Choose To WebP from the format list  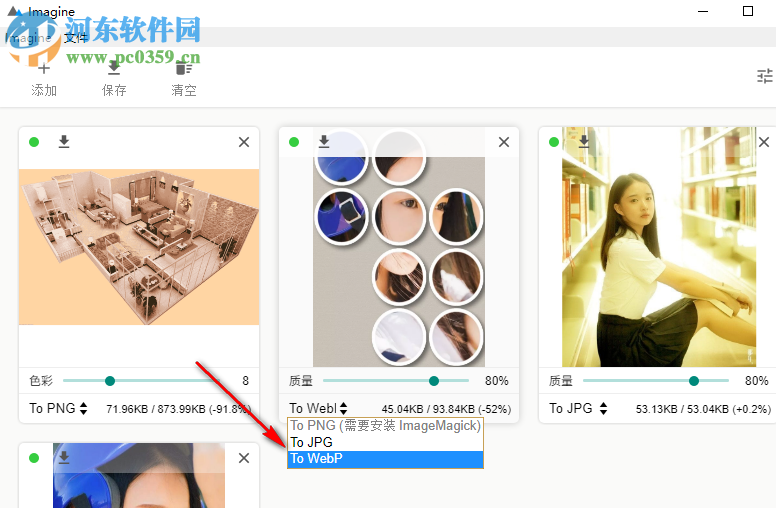385,458
